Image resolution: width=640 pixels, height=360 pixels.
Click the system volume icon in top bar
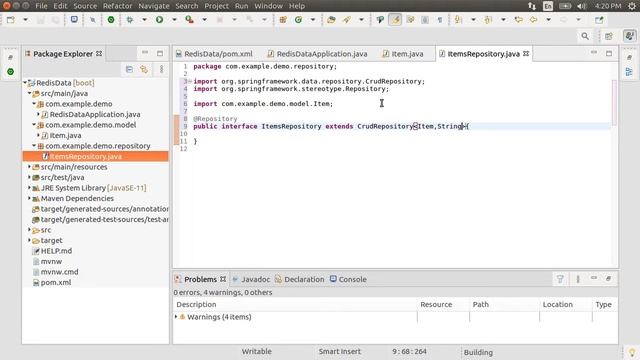pyautogui.click(x=582, y=6)
